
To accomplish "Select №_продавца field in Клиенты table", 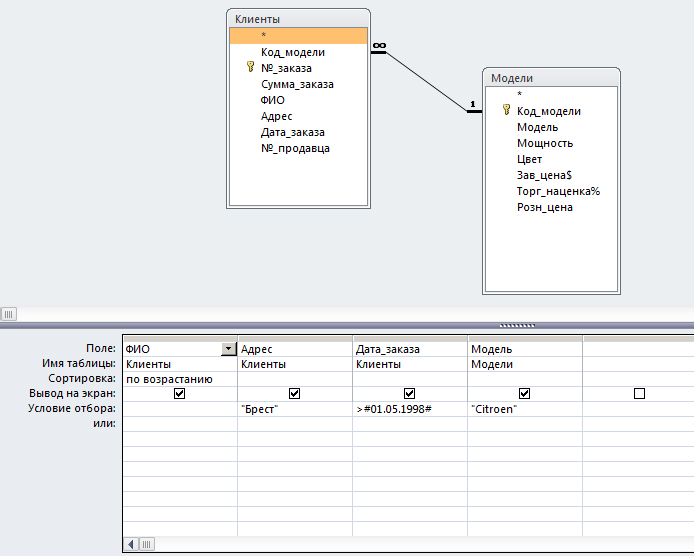I will click(298, 148).
